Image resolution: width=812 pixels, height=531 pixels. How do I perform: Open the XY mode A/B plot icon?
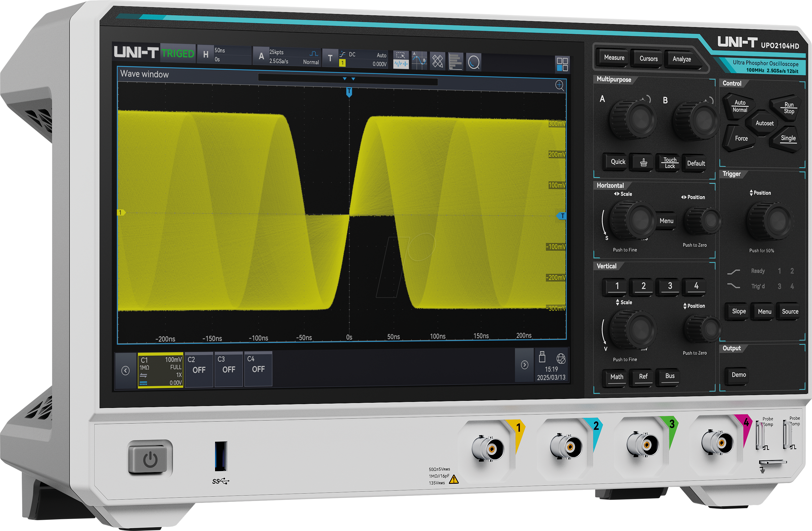[419, 60]
